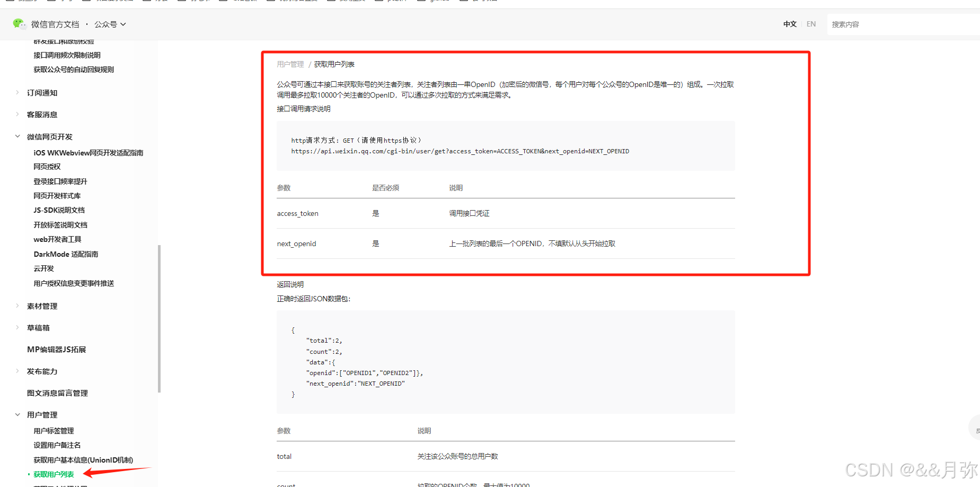
Task: Expand the 发布能力 section chevron
Action: click(17, 371)
